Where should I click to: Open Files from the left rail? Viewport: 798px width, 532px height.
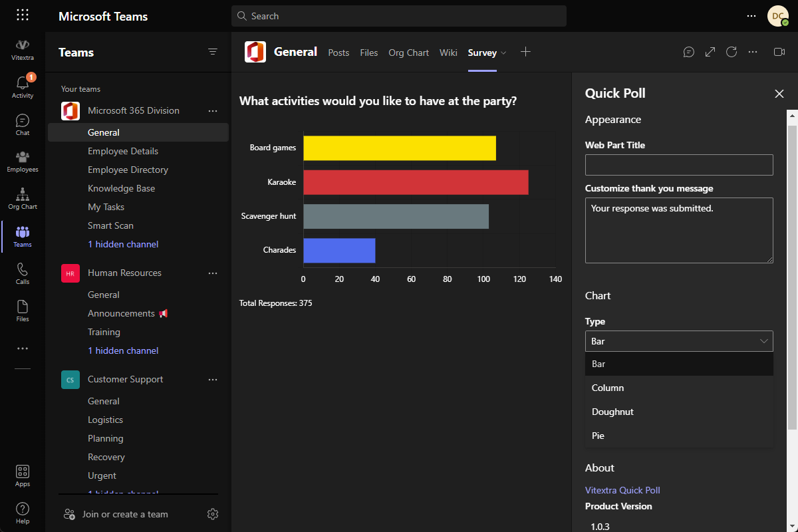tap(23, 311)
